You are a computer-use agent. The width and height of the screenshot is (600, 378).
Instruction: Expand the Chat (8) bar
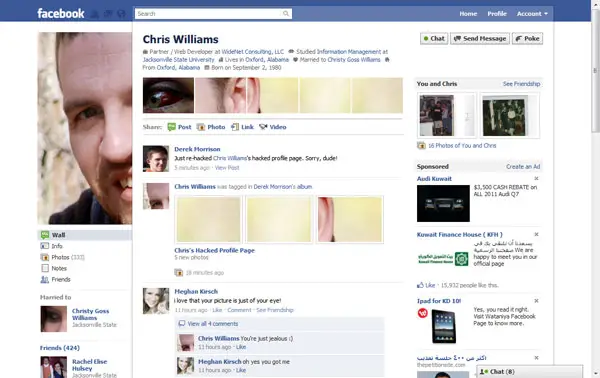pyautogui.click(x=530, y=371)
